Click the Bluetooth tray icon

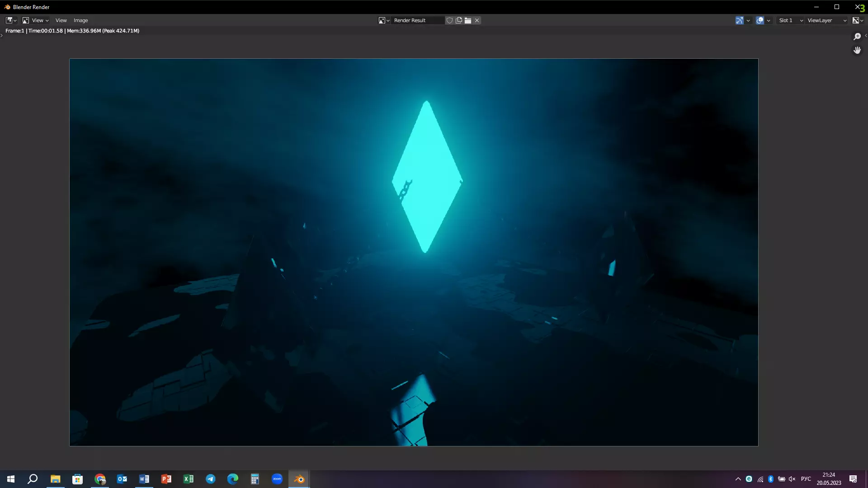(x=771, y=479)
